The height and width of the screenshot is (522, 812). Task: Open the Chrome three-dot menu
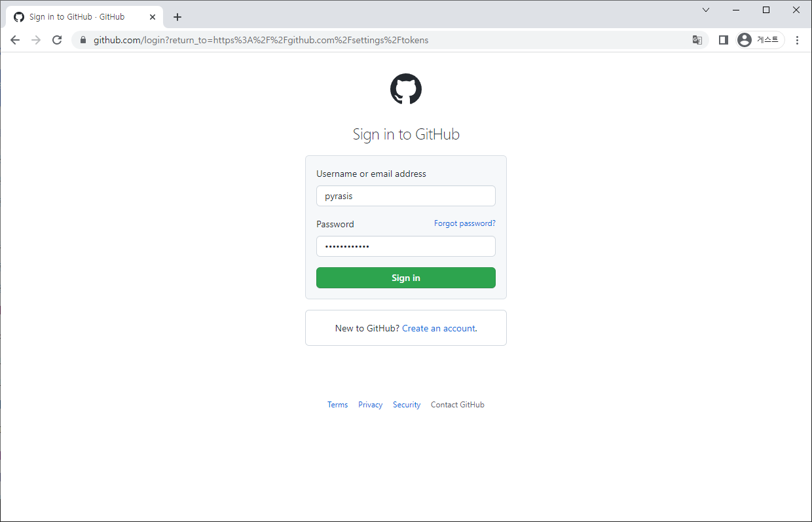coord(797,40)
